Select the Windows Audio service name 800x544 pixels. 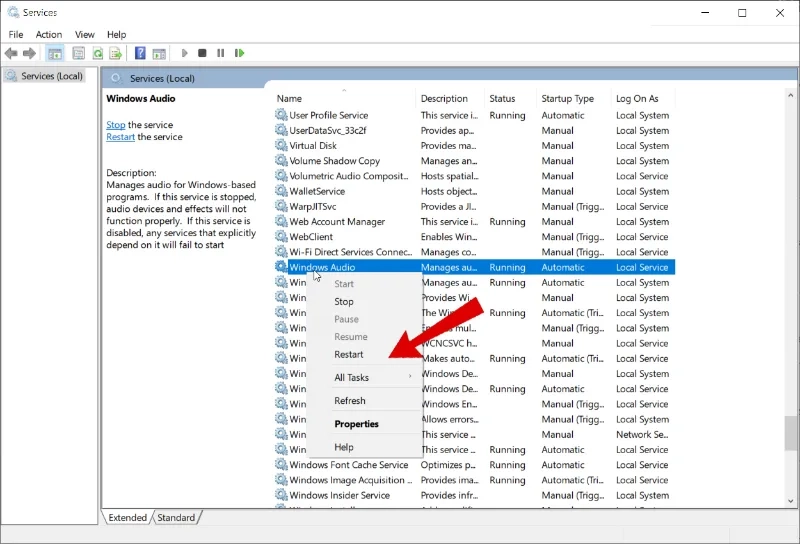[322, 267]
